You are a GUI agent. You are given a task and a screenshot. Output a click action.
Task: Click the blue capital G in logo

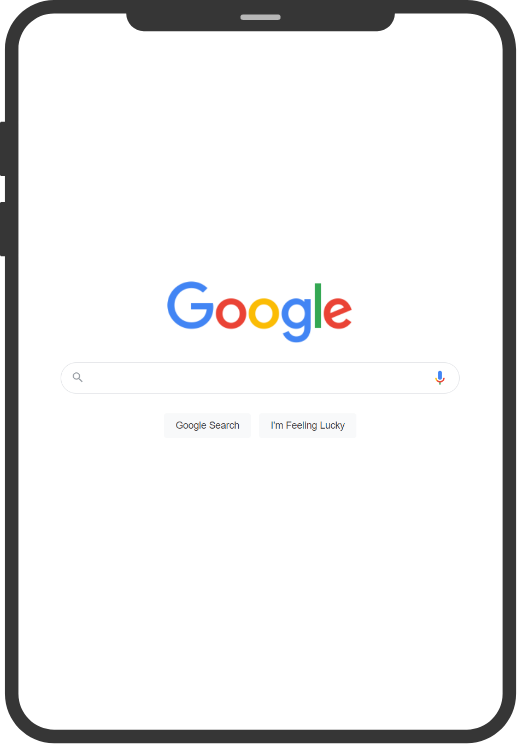coord(190,305)
